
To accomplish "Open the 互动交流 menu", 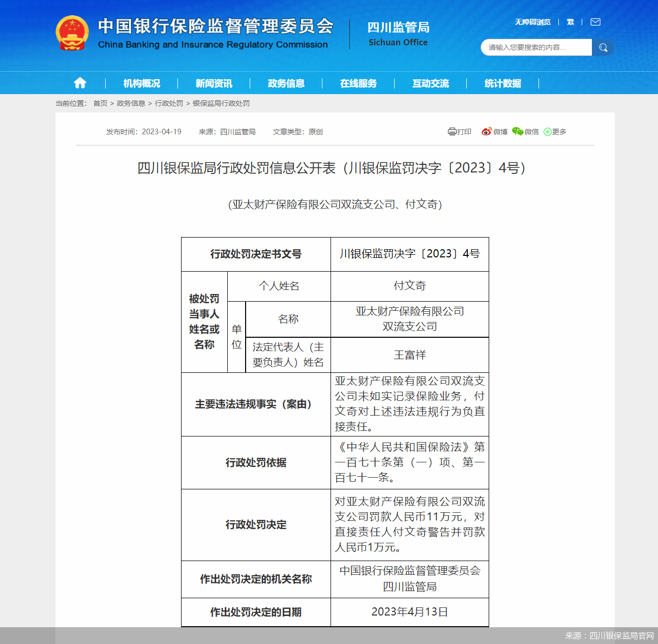I will tap(431, 83).
